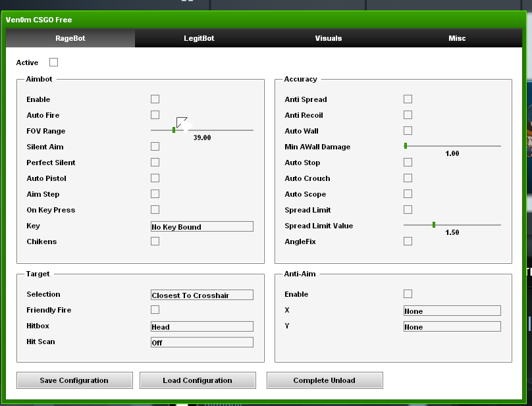532x406 pixels.
Task: Check the AngleFix option
Action: [x=408, y=241]
